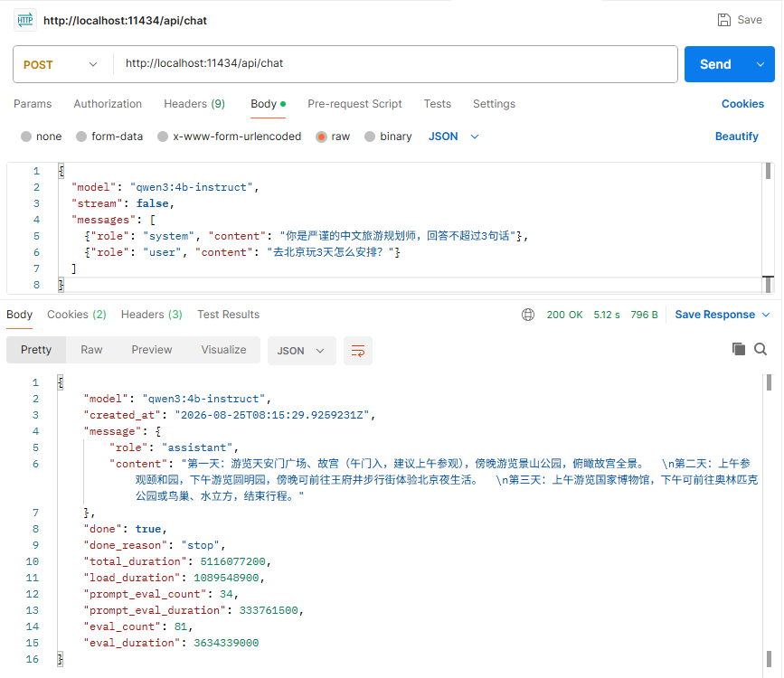Click the total_duration value 5116077200

coord(232,561)
